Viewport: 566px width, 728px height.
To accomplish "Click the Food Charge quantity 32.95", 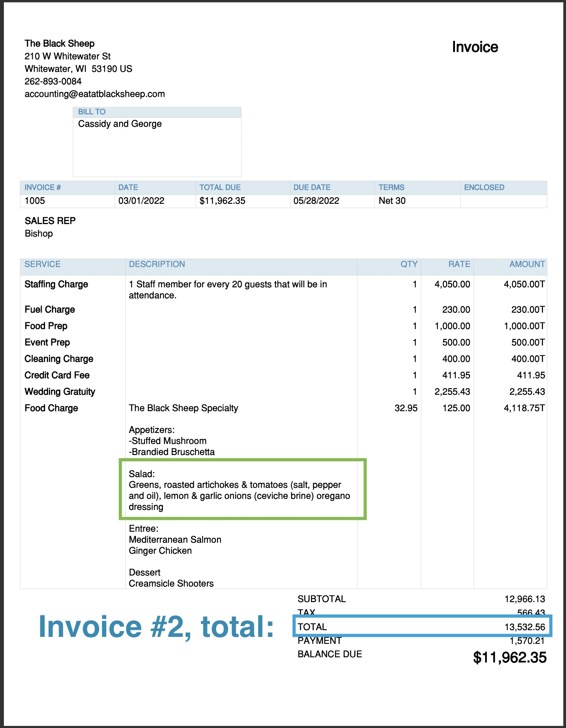I will pos(406,408).
